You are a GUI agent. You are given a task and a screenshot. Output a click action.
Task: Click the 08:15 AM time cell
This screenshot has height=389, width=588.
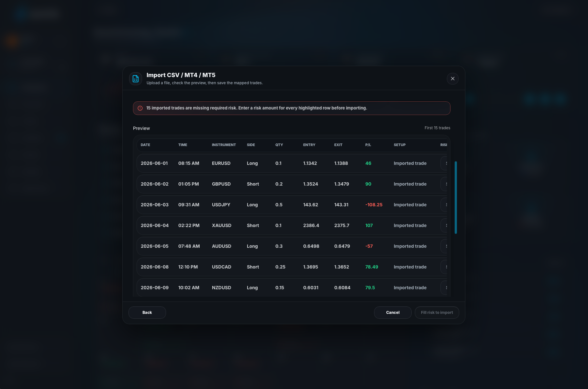189,163
